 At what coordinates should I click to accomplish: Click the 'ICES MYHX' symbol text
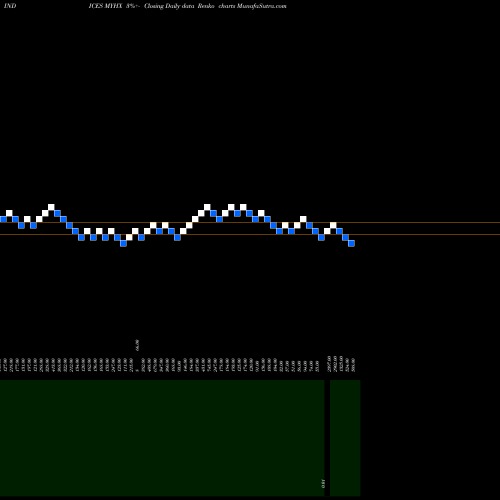[x=105, y=6]
